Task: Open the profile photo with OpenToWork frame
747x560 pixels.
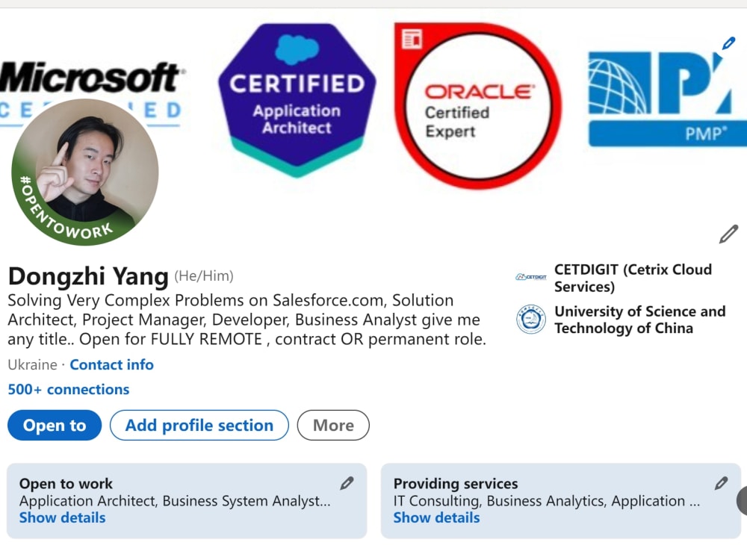Action: point(85,172)
